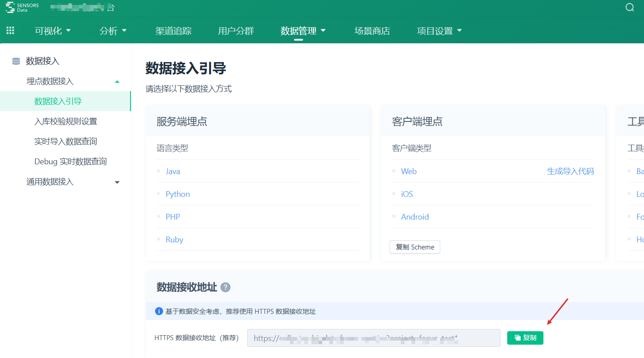
Task: Click the 复制 Scheme button
Action: pos(415,247)
